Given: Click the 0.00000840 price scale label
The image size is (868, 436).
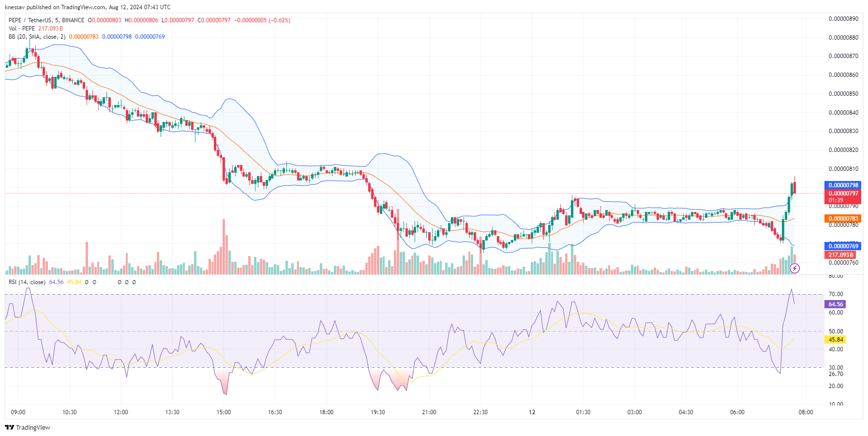Looking at the screenshot, I should (x=844, y=113).
